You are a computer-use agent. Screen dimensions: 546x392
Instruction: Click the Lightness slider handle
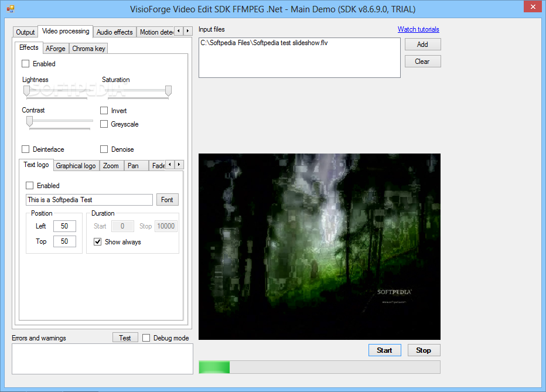point(26,91)
